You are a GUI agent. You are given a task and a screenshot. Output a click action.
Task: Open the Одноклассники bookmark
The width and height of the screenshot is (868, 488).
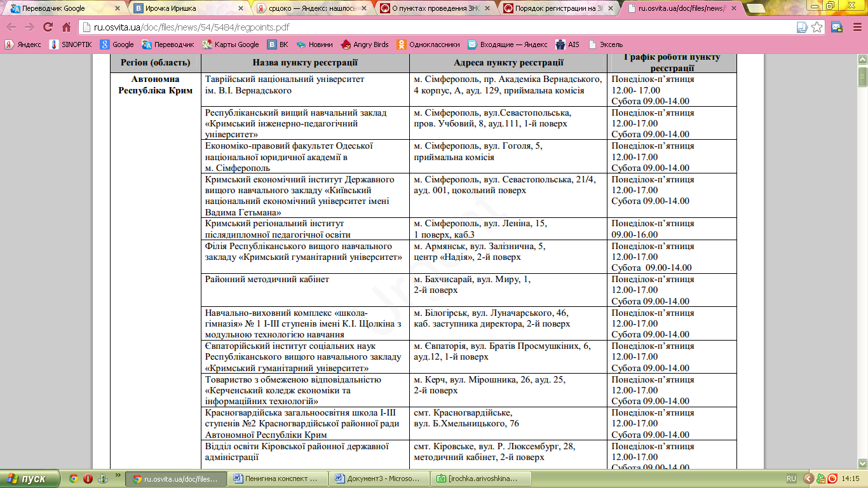428,44
